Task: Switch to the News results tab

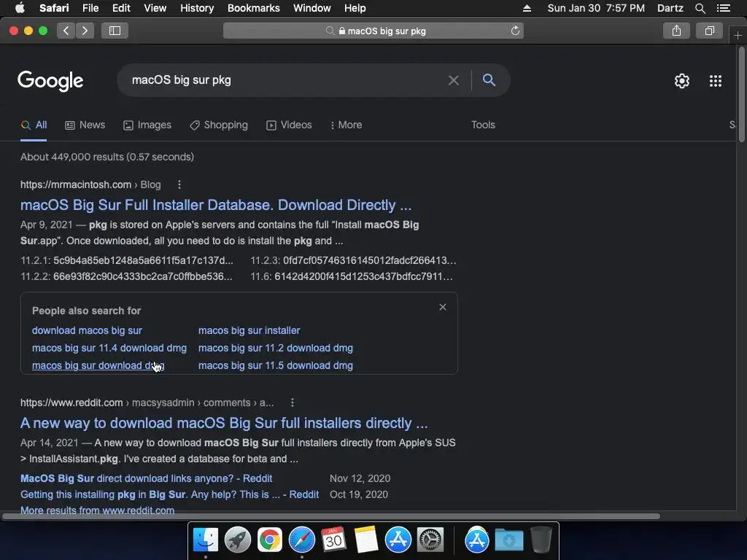Action: (x=85, y=125)
